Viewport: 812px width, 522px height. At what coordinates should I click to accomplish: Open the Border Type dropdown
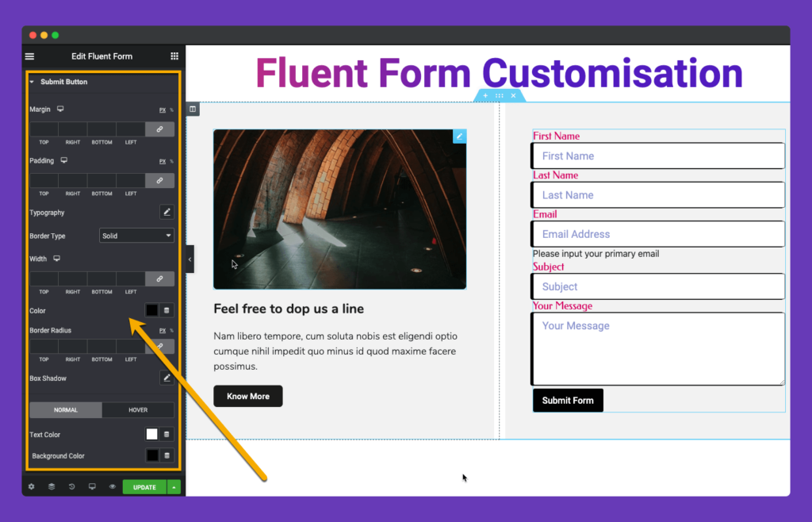pyautogui.click(x=136, y=236)
